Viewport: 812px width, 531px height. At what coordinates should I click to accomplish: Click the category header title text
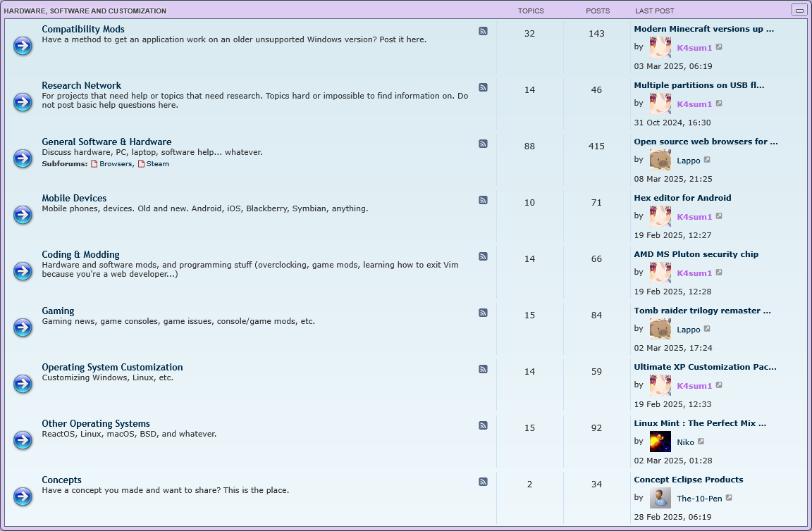click(85, 11)
